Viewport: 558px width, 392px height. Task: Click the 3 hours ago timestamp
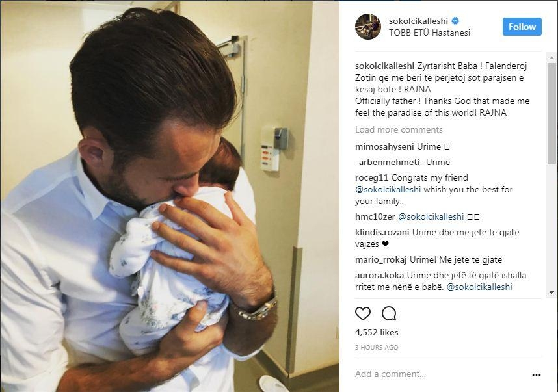click(377, 348)
